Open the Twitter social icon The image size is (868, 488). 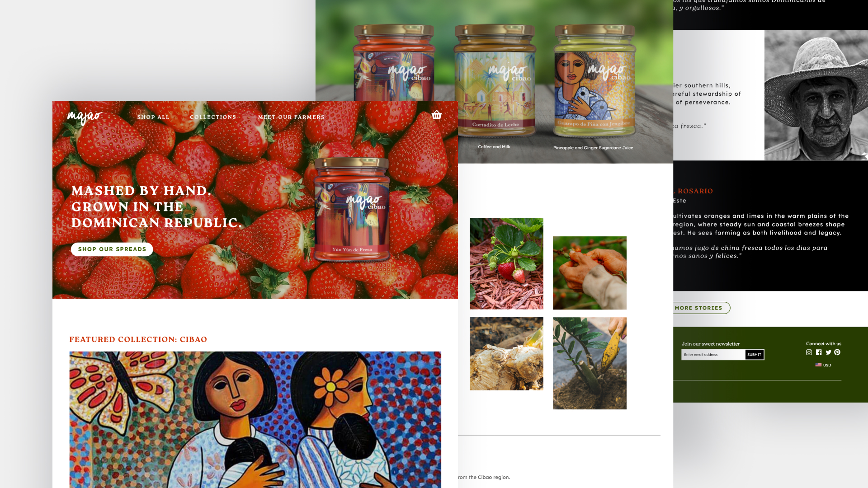[x=828, y=352]
